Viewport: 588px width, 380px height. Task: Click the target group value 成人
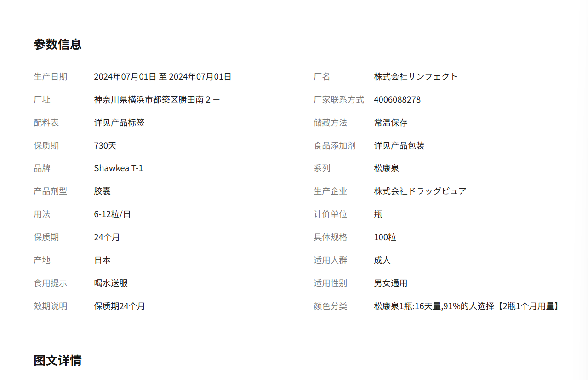(x=382, y=260)
